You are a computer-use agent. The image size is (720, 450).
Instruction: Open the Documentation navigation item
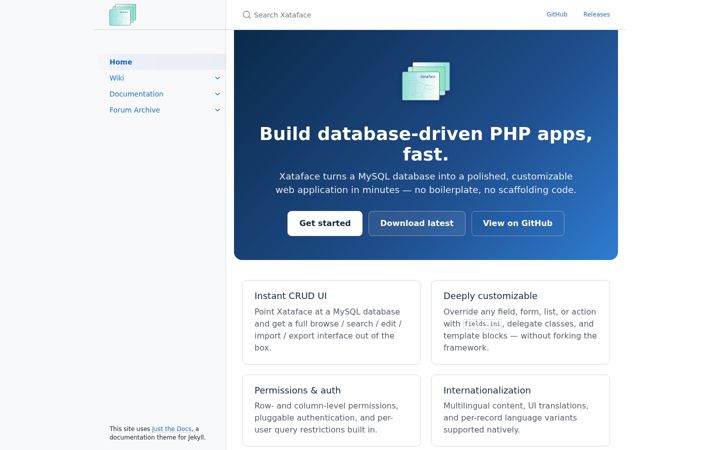click(x=136, y=94)
